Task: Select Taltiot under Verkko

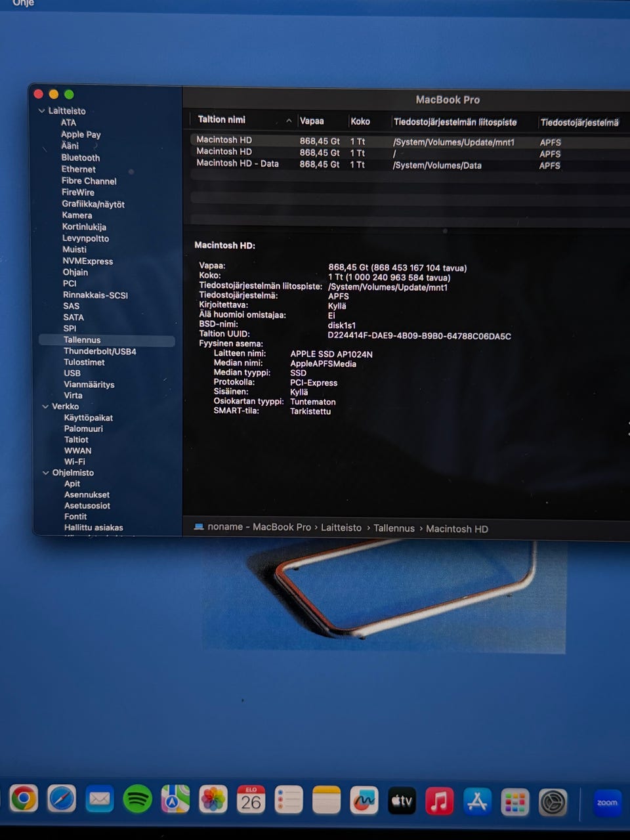Action: 76,440
